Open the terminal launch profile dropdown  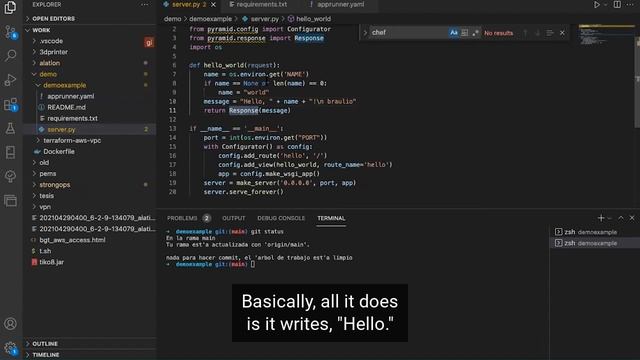tap(610, 218)
